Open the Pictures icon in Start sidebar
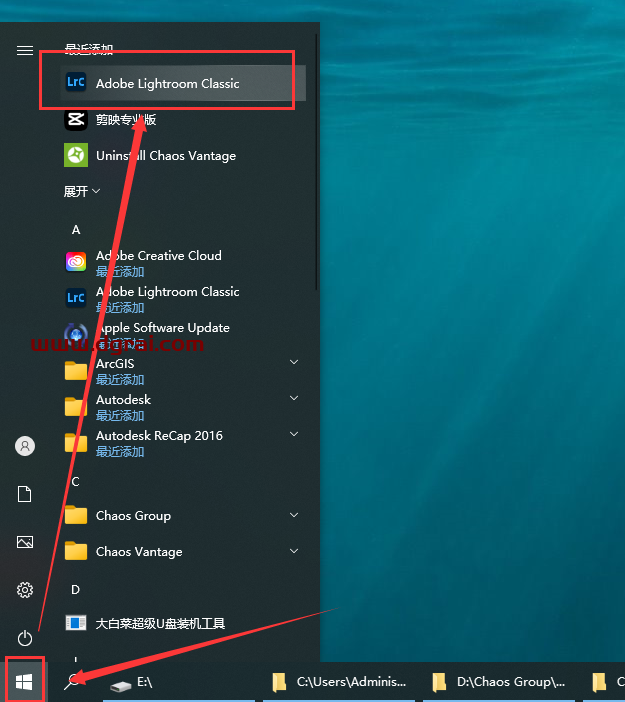Image resolution: width=625 pixels, height=702 pixels. [x=25, y=542]
